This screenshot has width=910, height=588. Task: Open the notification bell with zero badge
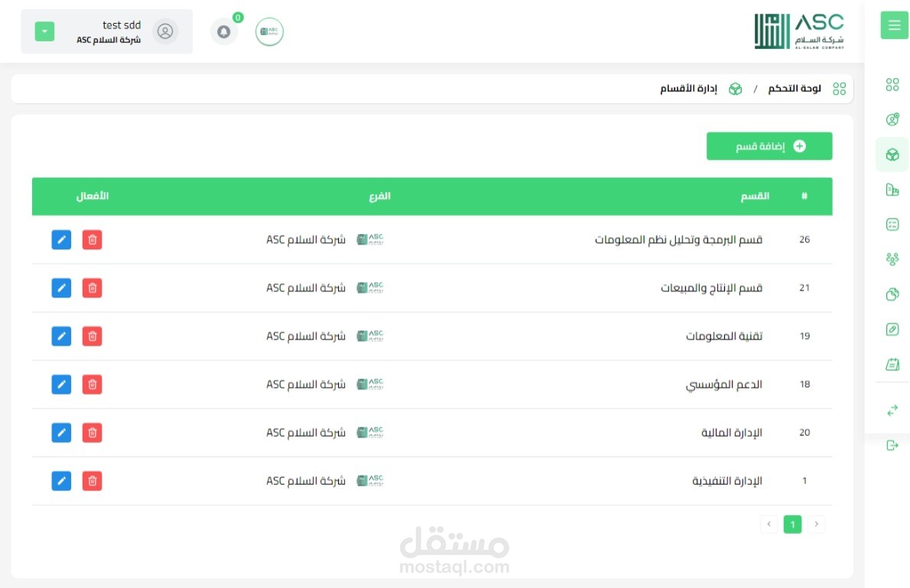[x=223, y=31]
